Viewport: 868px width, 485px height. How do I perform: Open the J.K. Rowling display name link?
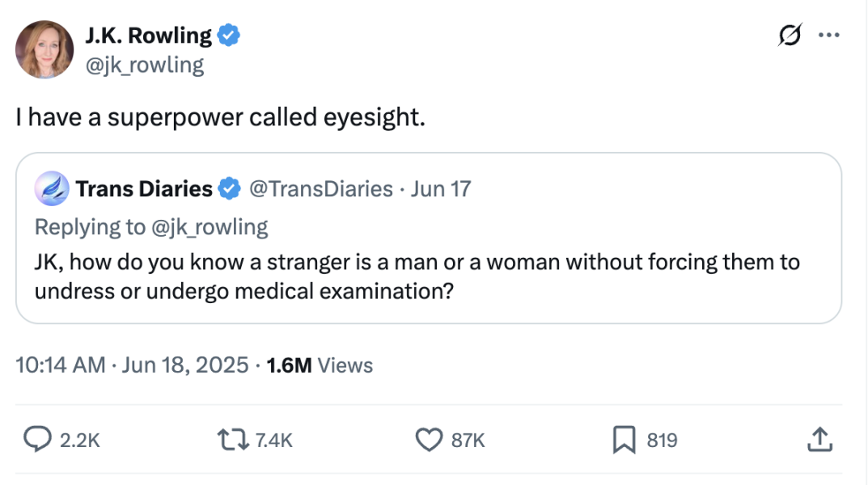pos(148,36)
